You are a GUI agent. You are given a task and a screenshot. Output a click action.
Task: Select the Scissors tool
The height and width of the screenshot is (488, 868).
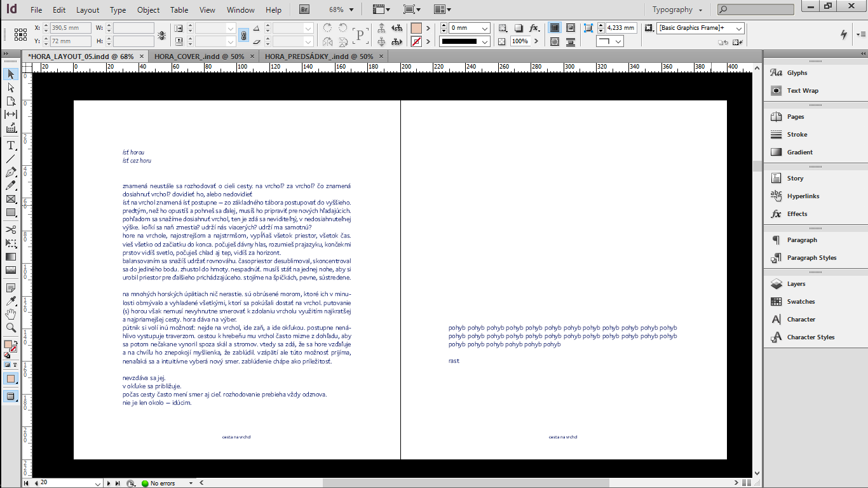[x=11, y=229]
